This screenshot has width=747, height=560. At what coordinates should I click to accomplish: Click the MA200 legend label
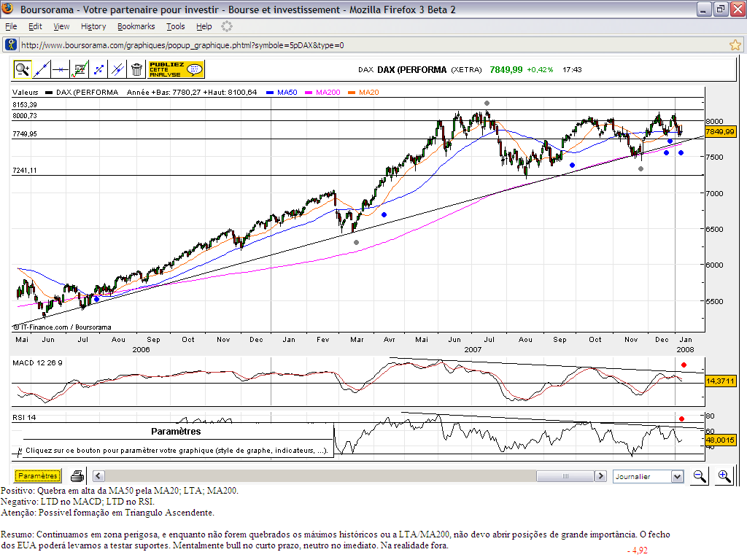point(328,93)
